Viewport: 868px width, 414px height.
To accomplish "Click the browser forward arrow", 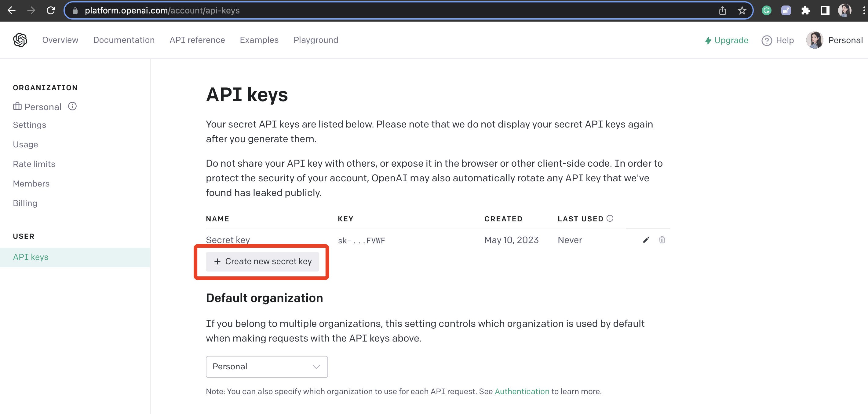I will point(31,10).
